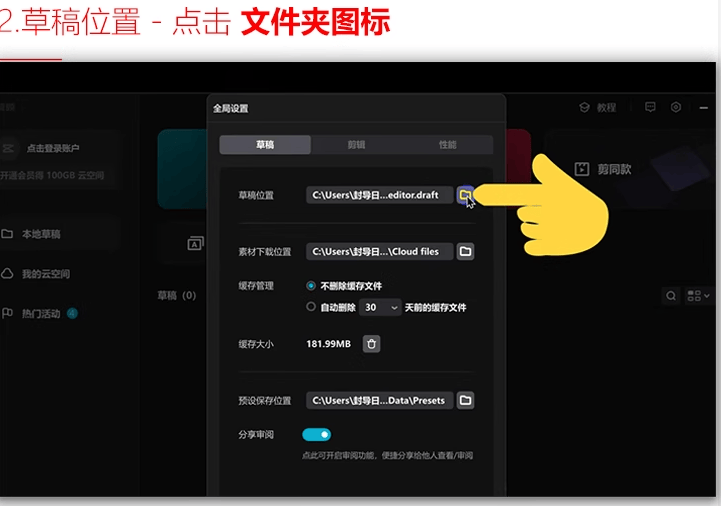721x506 pixels.
Task: Switch to the 性能 tab
Action: [447, 145]
